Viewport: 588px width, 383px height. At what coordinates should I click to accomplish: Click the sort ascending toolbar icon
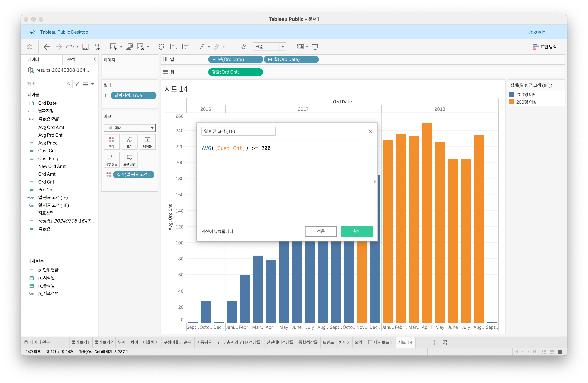click(173, 47)
